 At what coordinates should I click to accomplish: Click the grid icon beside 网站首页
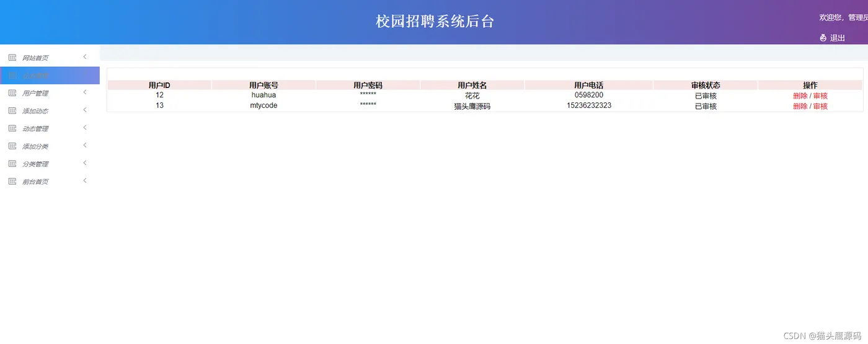click(x=12, y=58)
